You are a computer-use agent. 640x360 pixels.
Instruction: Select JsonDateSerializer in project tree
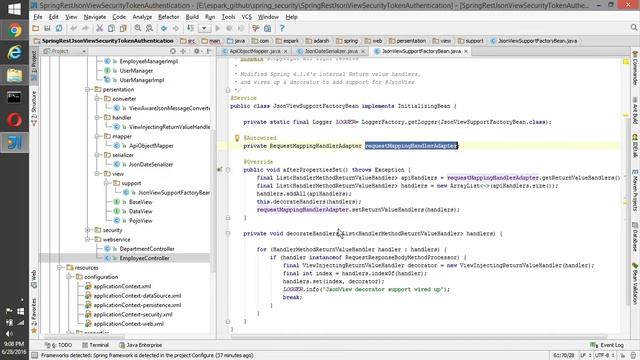pos(151,164)
